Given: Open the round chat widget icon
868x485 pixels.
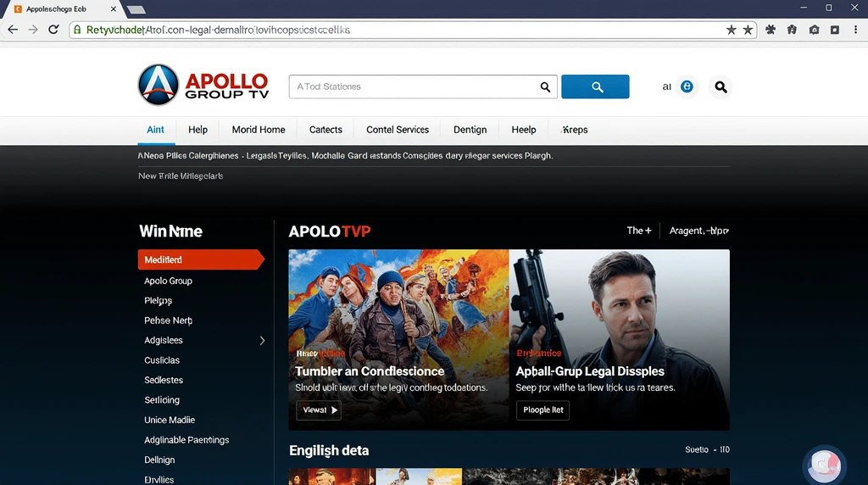Looking at the screenshot, I should click(x=824, y=465).
